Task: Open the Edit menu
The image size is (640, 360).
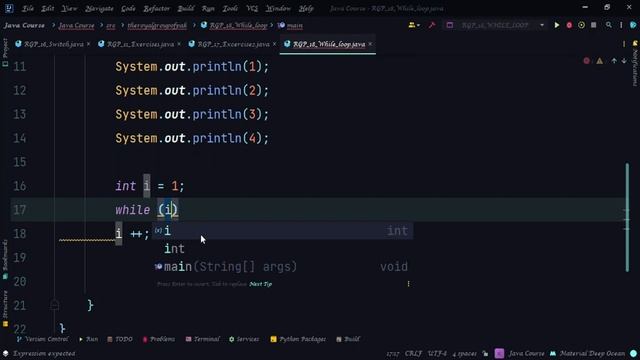Action: 48,9
